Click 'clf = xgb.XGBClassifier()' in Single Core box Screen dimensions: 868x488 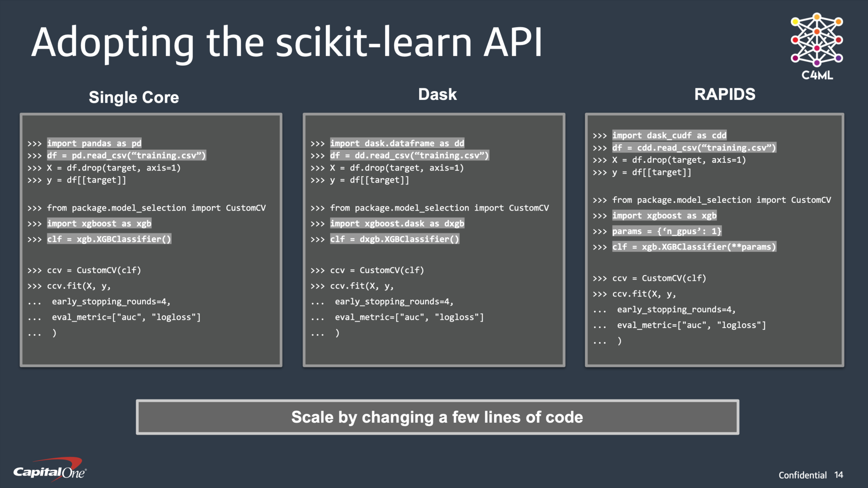tap(109, 239)
